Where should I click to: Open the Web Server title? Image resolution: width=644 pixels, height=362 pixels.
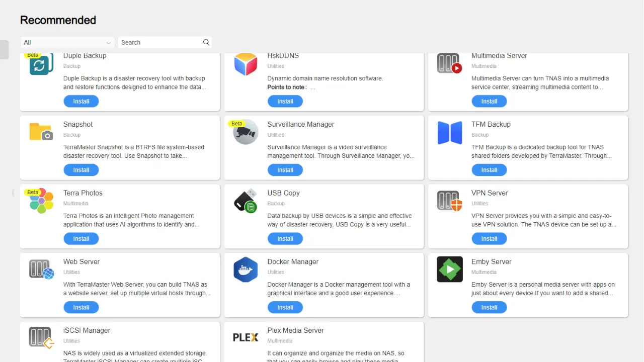coord(82,262)
